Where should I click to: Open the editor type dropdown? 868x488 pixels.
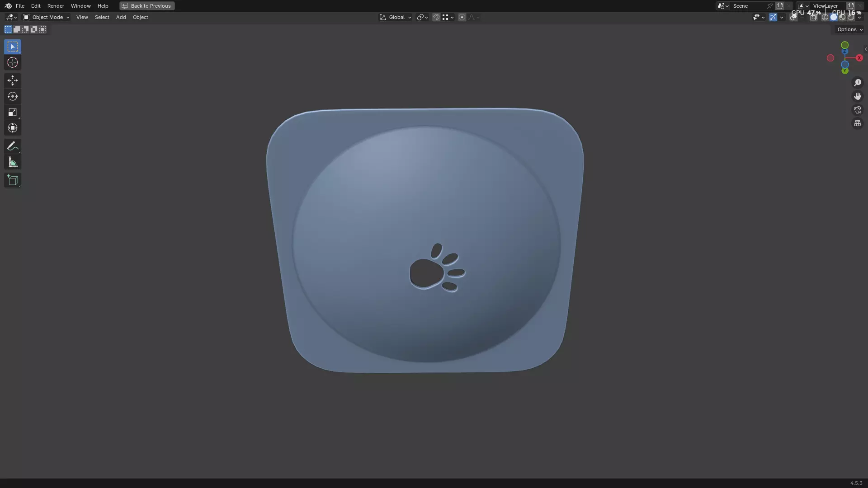(x=11, y=17)
